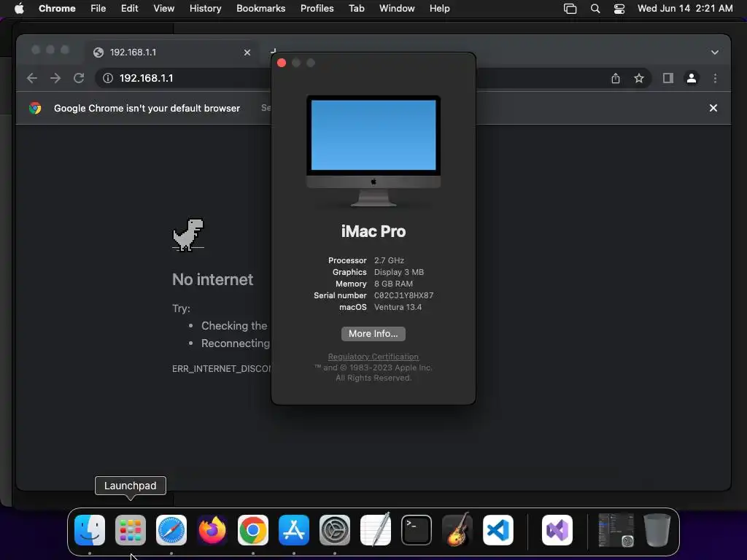747x560 pixels.
Task: Click the More Info... button
Action: [x=373, y=334]
